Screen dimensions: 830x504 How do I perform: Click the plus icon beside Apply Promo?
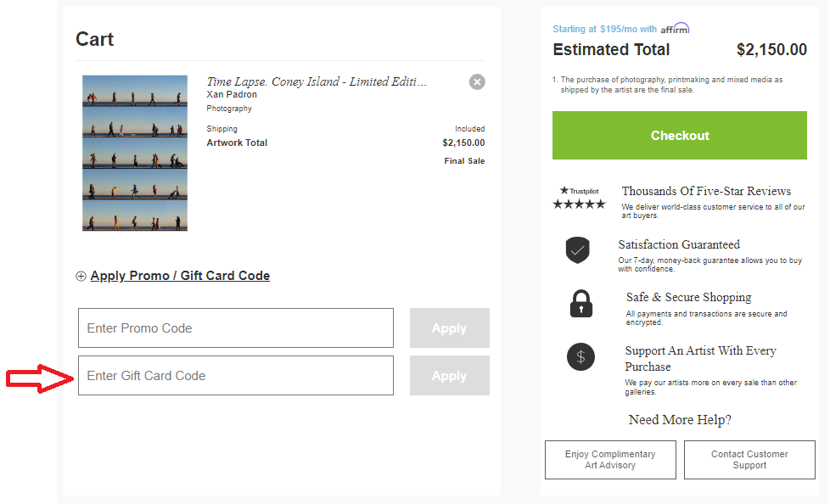coord(81,277)
